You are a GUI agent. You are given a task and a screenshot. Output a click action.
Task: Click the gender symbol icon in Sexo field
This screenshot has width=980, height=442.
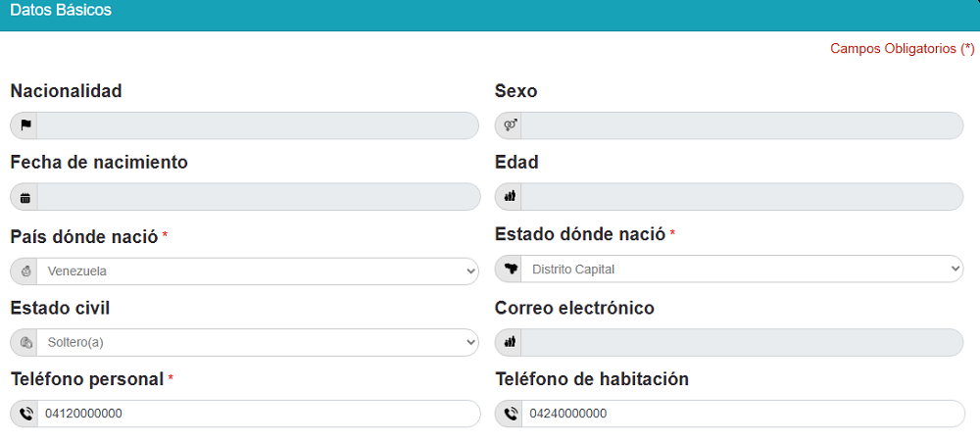(x=510, y=125)
